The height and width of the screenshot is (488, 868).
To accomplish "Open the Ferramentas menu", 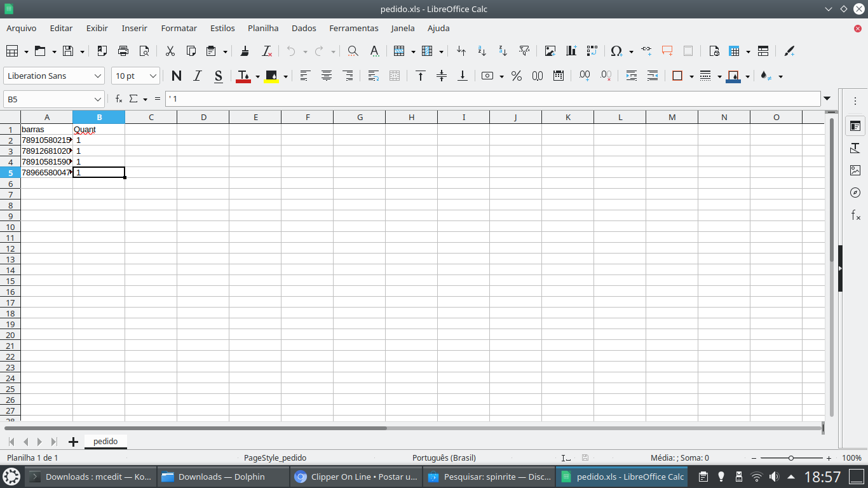I will (353, 28).
